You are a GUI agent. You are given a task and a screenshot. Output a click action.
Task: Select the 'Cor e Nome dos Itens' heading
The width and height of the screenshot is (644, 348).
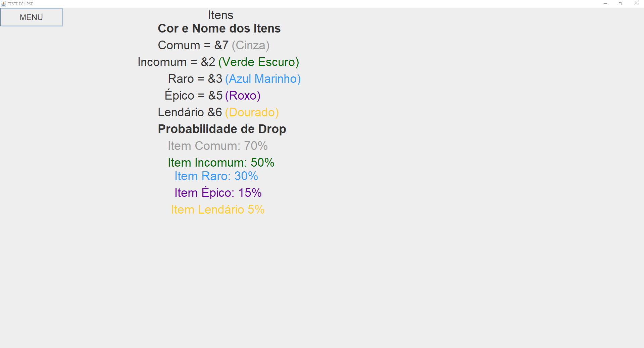[x=219, y=28]
